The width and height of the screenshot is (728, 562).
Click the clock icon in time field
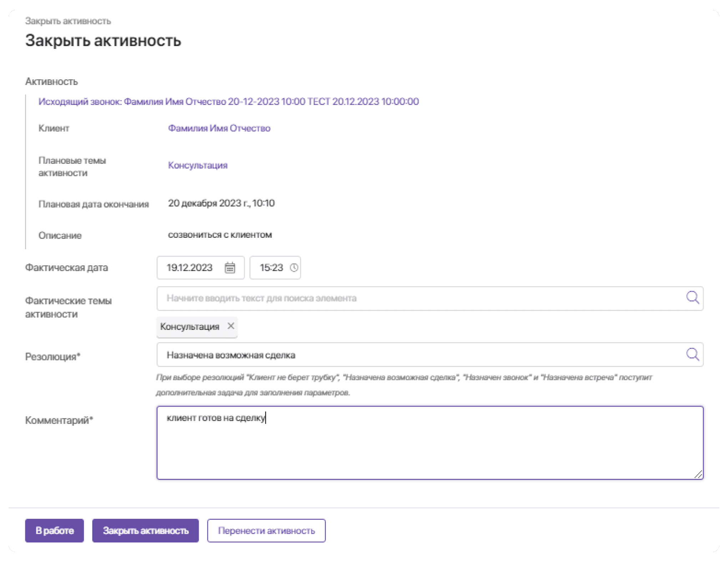[294, 267]
